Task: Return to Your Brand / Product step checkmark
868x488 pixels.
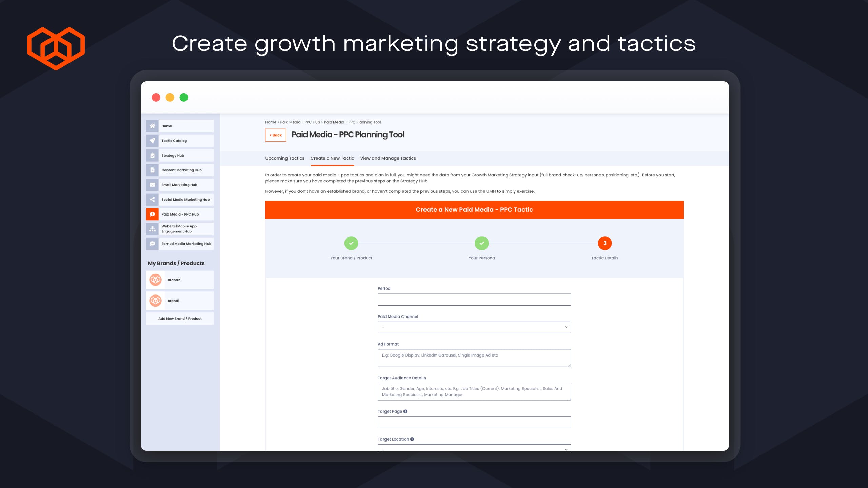Action: (351, 243)
